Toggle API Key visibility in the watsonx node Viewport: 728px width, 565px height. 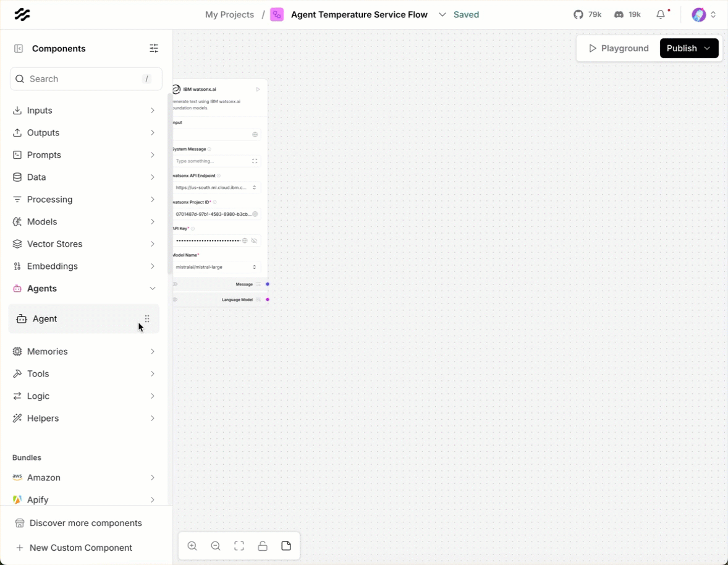(x=254, y=240)
